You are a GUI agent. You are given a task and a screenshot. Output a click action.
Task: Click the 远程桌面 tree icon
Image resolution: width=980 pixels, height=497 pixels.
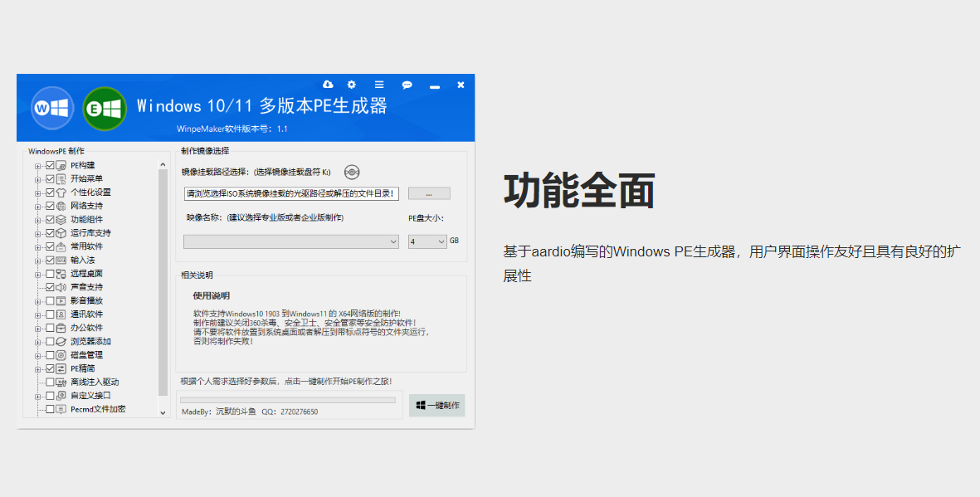(61, 274)
